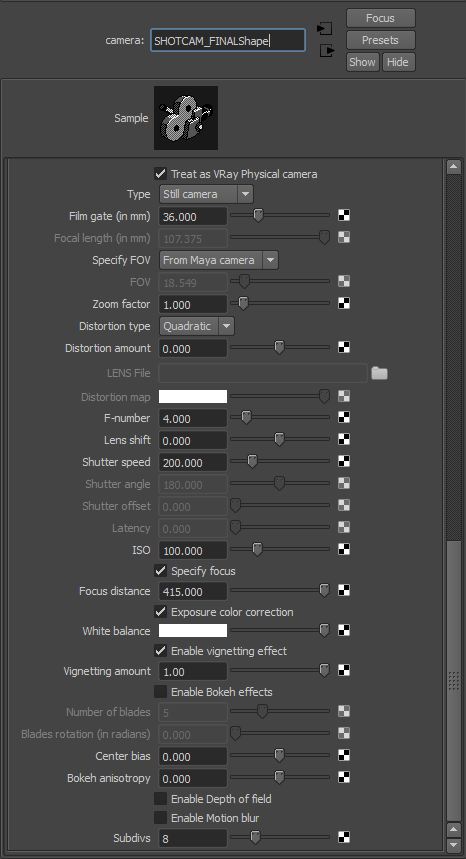Screen dimensions: 466x859
Task: Click the map button for ISO
Action: tap(344, 549)
